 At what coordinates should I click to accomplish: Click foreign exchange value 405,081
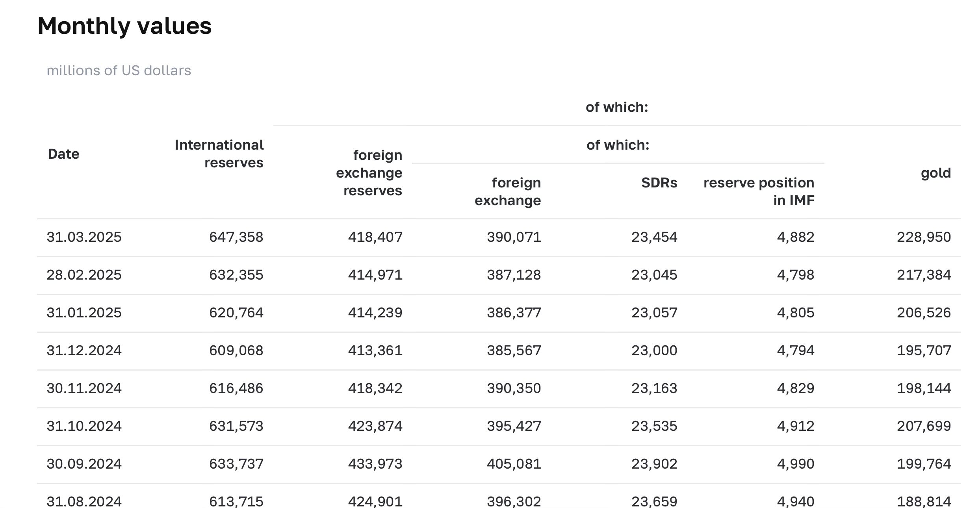514,464
